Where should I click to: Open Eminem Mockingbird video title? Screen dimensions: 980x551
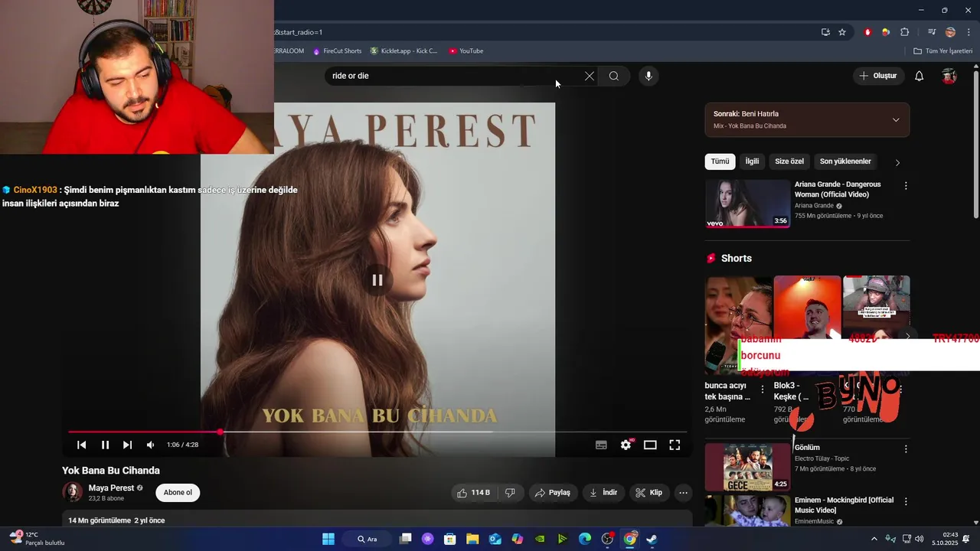(x=844, y=505)
